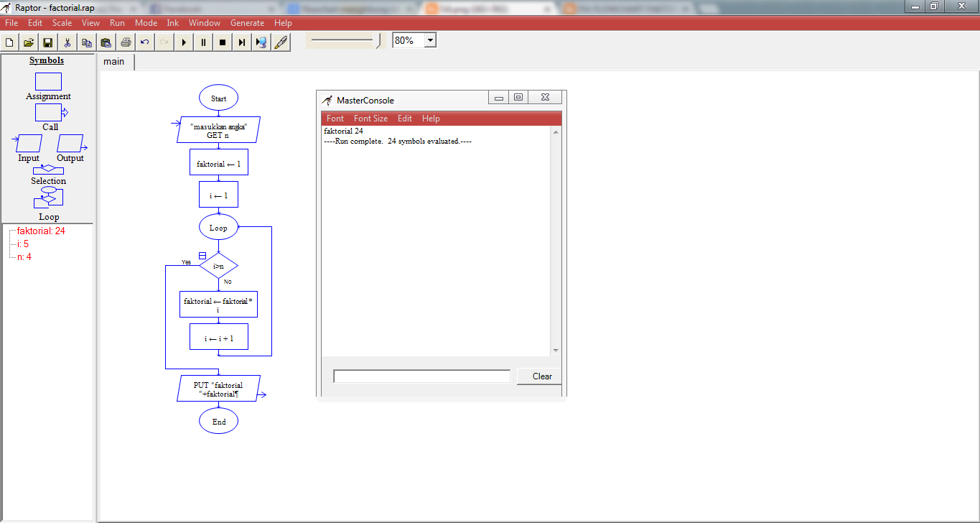Open the Edit menu in Raptor
Image resolution: width=980 pixels, height=523 pixels.
tap(35, 23)
